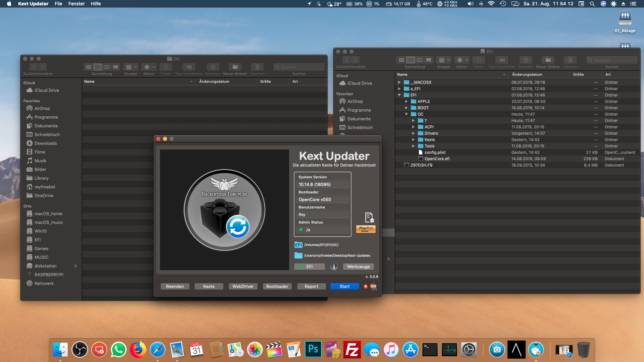Click the Suchen field in OC window

[x=299, y=67]
